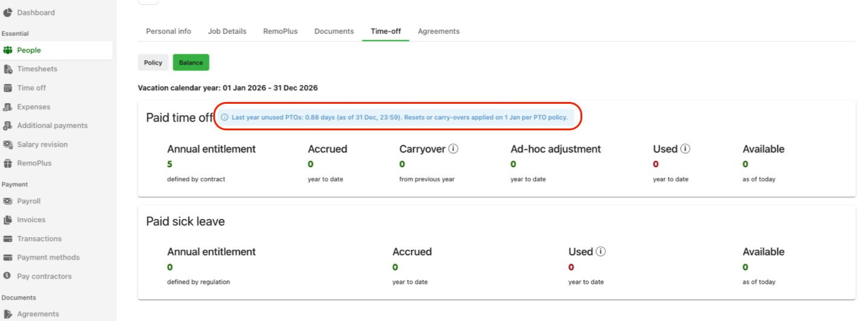The width and height of the screenshot is (868, 321).
Task: Click the Payment methods card icon
Action: tap(8, 258)
